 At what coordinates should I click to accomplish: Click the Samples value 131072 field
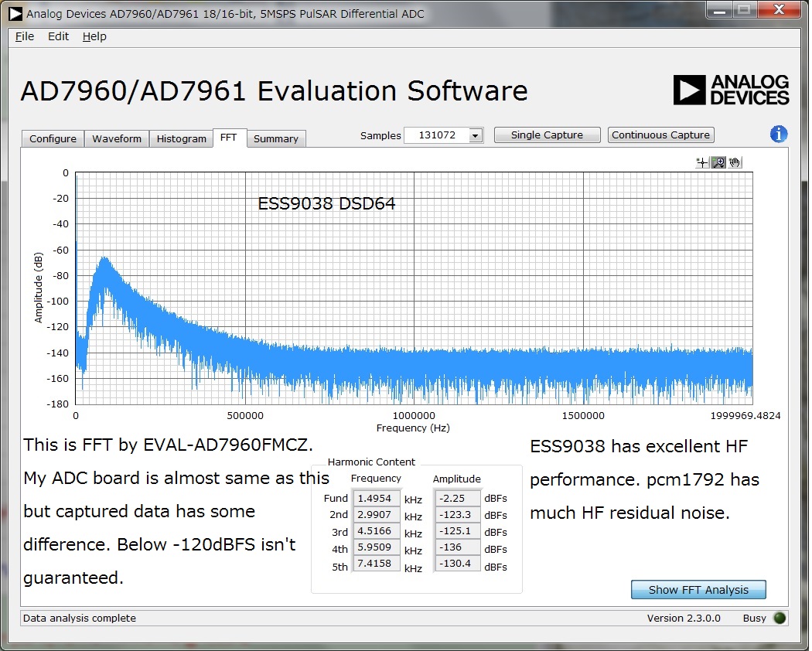tap(437, 135)
